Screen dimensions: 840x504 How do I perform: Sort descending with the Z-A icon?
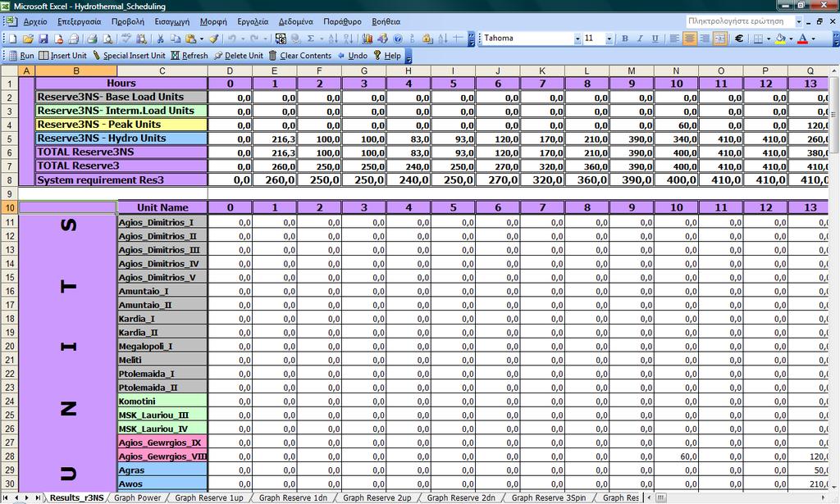pos(348,39)
